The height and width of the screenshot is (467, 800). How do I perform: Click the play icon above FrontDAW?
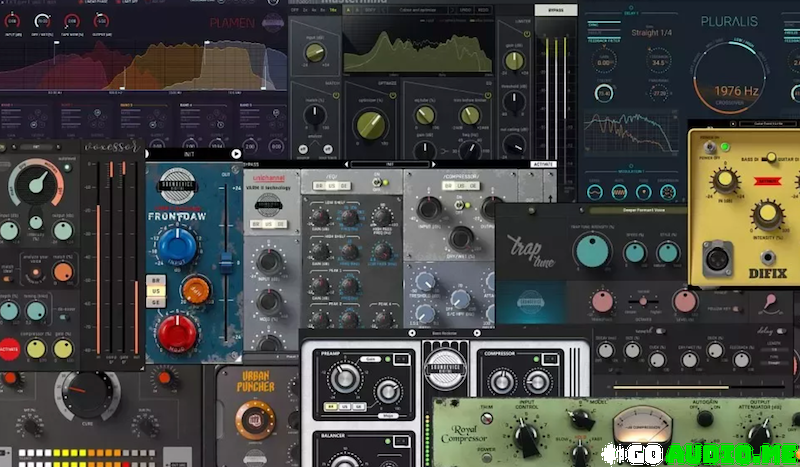point(236,153)
